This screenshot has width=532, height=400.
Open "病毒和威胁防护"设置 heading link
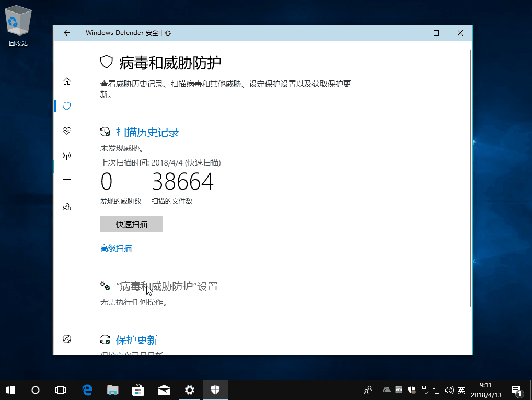pos(167,286)
